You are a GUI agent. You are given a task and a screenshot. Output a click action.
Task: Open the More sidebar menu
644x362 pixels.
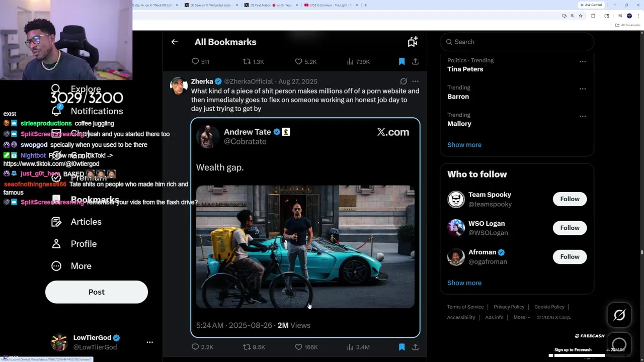click(x=71, y=266)
